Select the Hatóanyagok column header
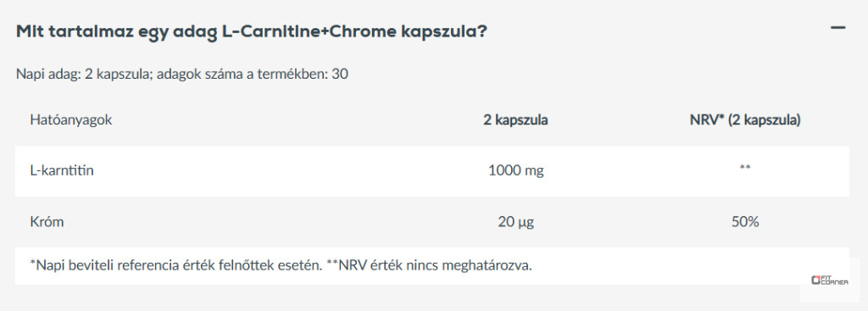This screenshot has width=868, height=311. coord(71,120)
